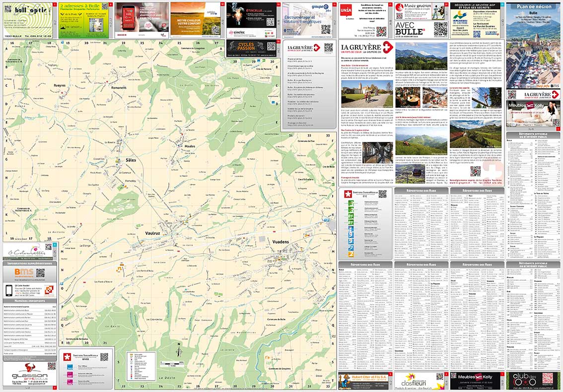563x392 pixels.
Task: Click the QR code in the Gruyère AOP ad
Action: click(477, 34)
